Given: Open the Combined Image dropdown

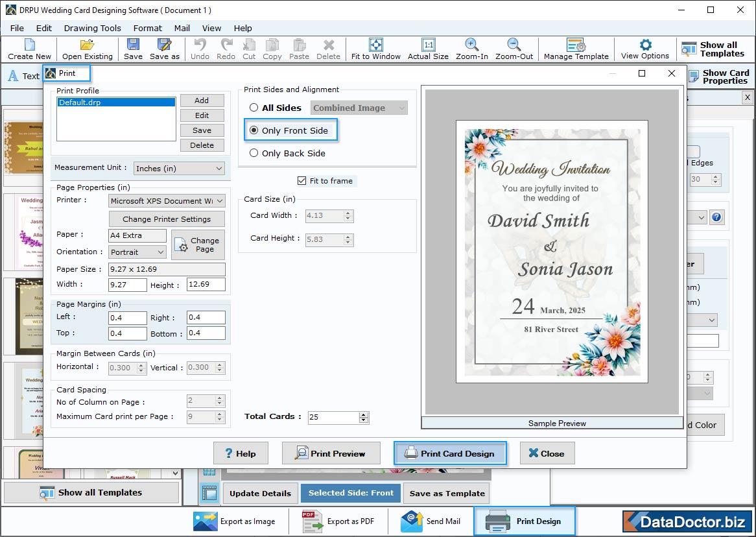Looking at the screenshot, I should pos(359,108).
